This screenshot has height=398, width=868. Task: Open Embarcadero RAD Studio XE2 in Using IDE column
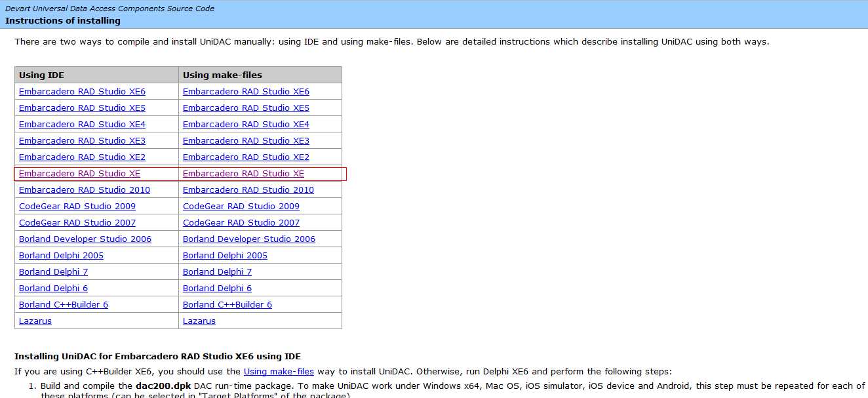pyautogui.click(x=82, y=157)
